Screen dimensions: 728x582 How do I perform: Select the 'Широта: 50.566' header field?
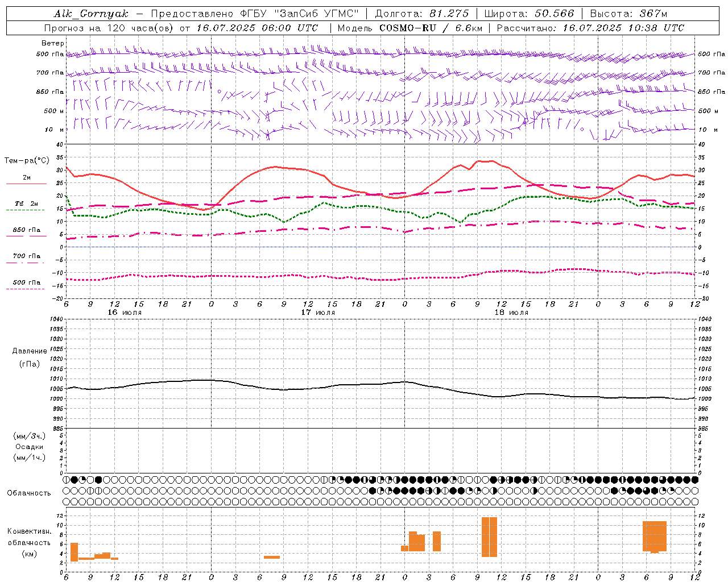tap(529, 14)
